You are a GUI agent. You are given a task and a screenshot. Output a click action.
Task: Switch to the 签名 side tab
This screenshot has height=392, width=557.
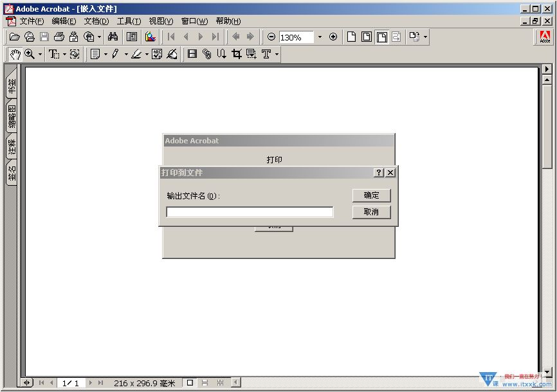pyautogui.click(x=12, y=174)
